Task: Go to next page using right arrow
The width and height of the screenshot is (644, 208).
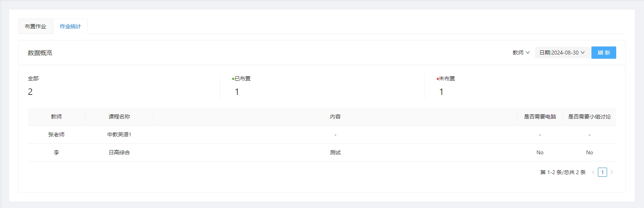Action: point(612,172)
